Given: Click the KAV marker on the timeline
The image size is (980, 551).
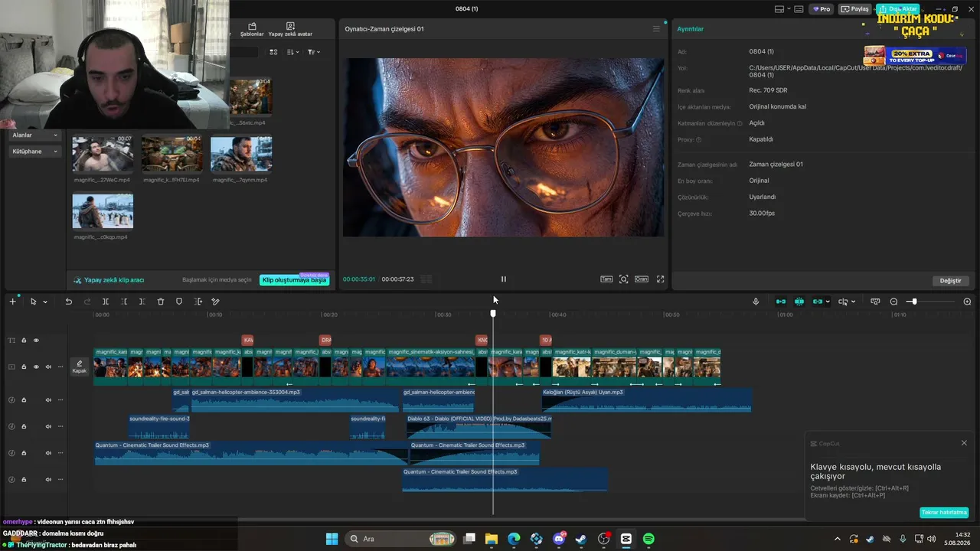Looking at the screenshot, I should [x=247, y=340].
